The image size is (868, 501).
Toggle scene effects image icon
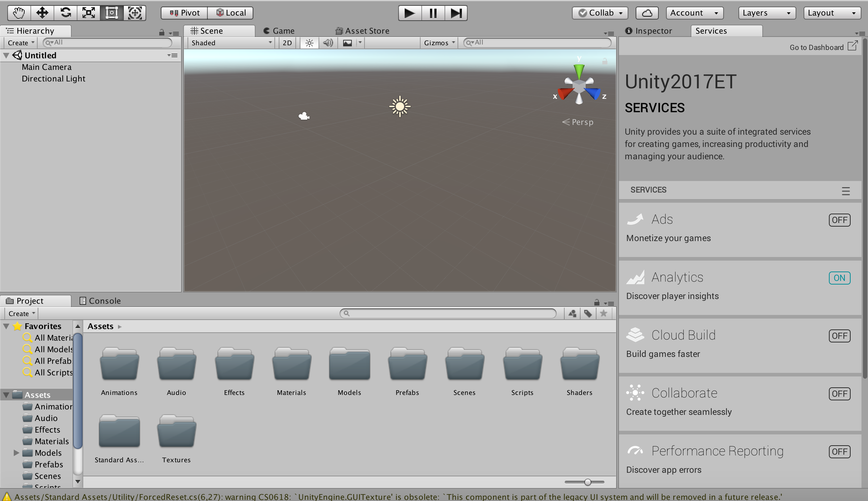pos(347,43)
